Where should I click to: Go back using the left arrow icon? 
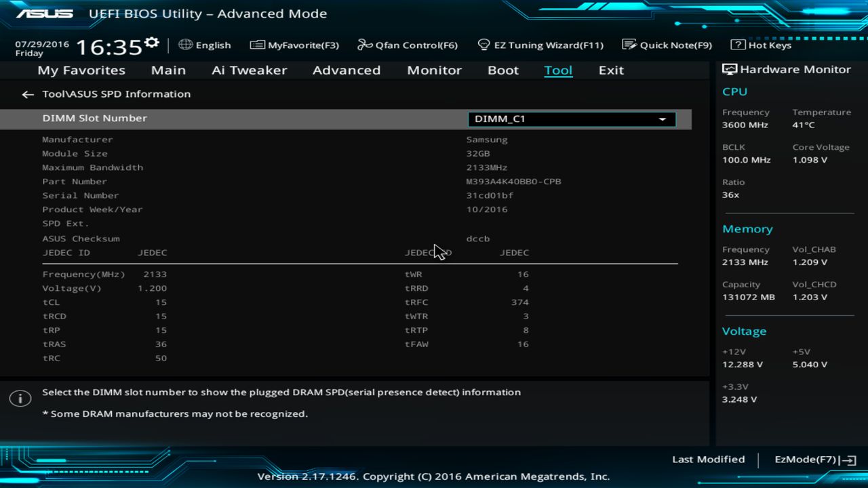tap(27, 94)
